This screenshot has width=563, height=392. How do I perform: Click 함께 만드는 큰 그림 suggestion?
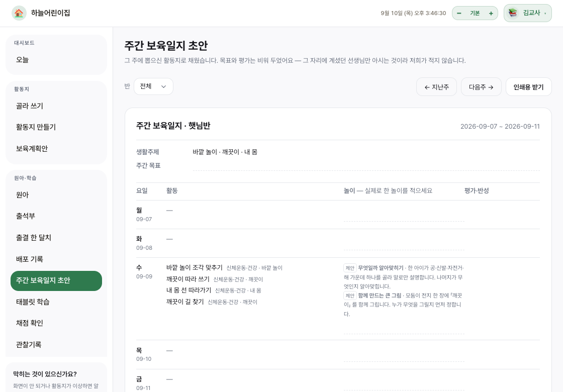coord(380,296)
